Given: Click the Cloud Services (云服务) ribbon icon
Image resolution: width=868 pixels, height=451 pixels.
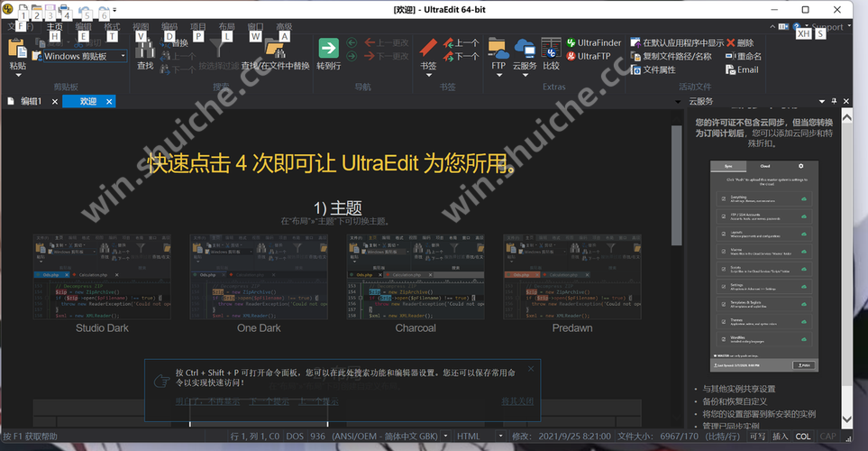Looking at the screenshot, I should (x=525, y=48).
